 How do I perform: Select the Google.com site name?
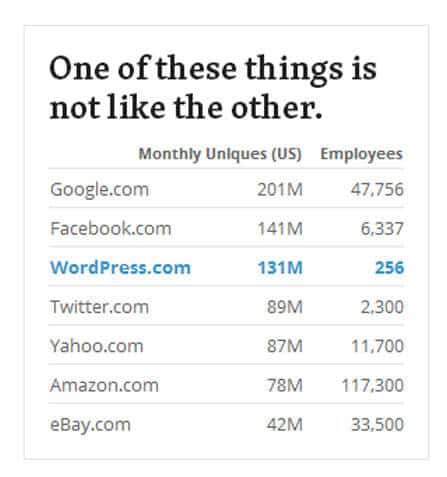[99, 190]
